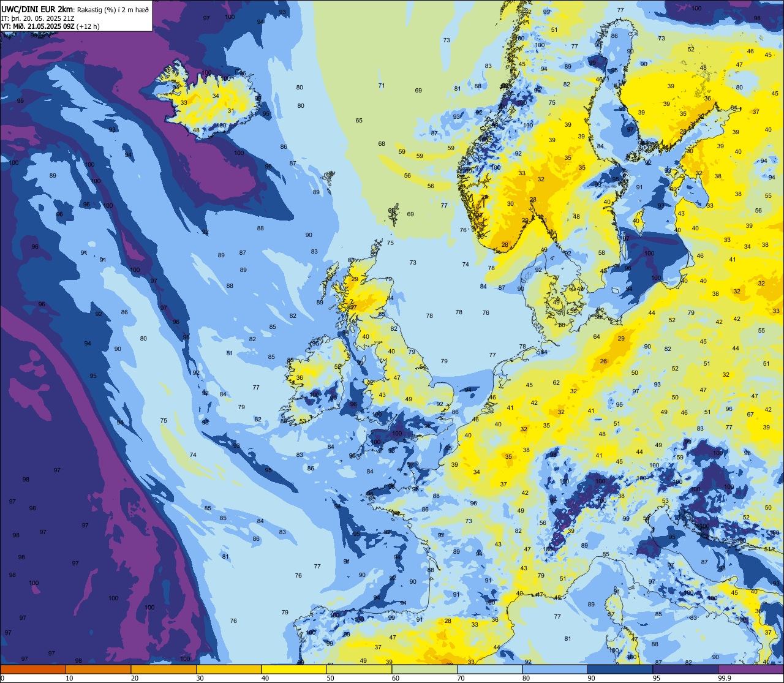Click the 'VT: Mið. 21.05.2025 09Z (+12 h)' line

(50, 26)
